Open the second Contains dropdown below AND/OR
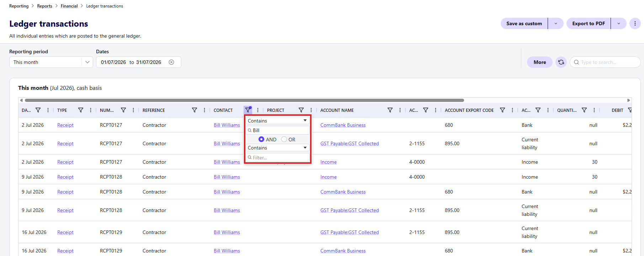644x256 pixels. [x=277, y=148]
